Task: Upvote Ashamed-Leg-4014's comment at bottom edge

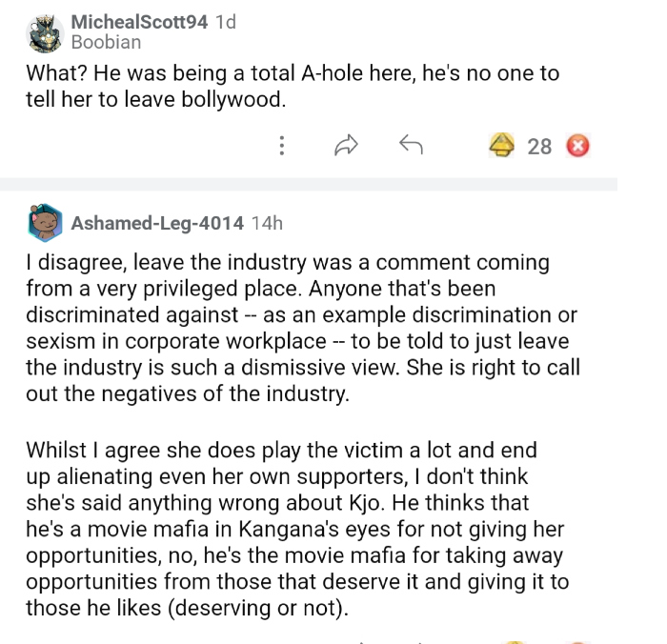Action: [515, 640]
